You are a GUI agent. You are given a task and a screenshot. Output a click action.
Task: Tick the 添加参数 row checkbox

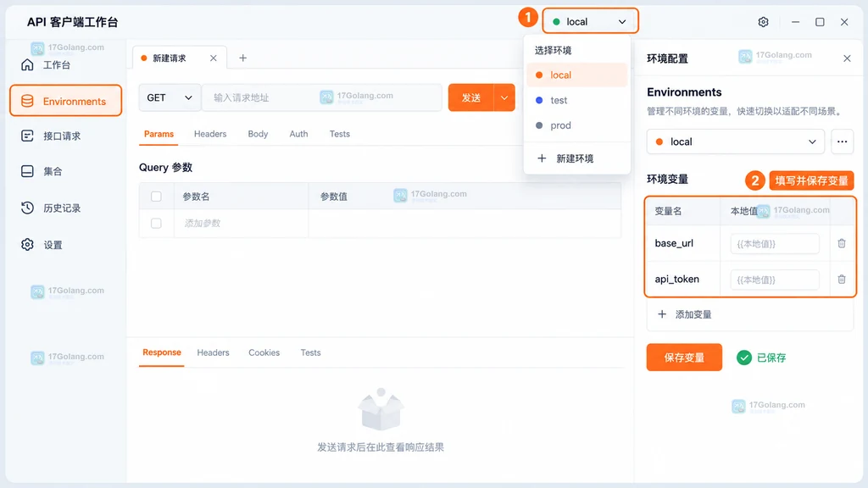[156, 223]
